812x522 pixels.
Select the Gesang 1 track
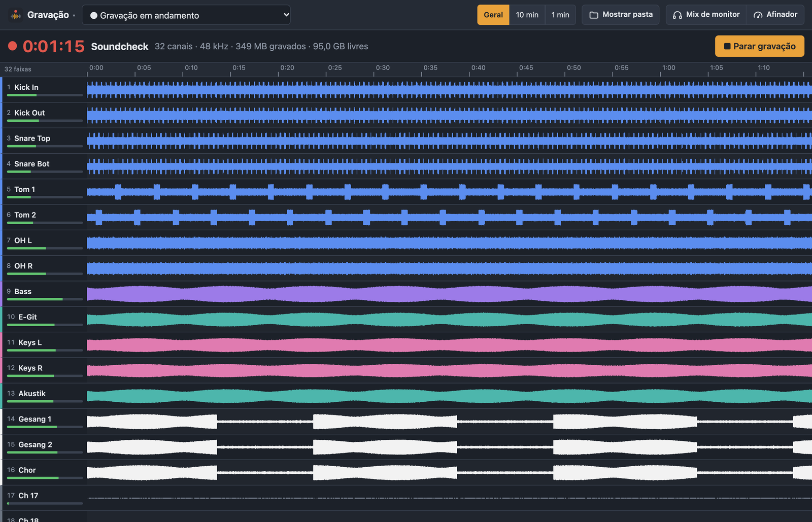pos(44,422)
